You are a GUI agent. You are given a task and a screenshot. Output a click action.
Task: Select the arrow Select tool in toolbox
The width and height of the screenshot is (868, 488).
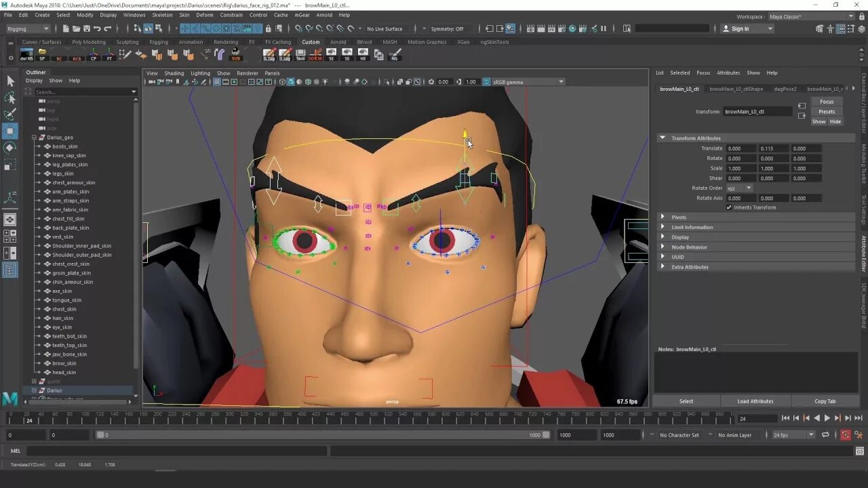10,81
